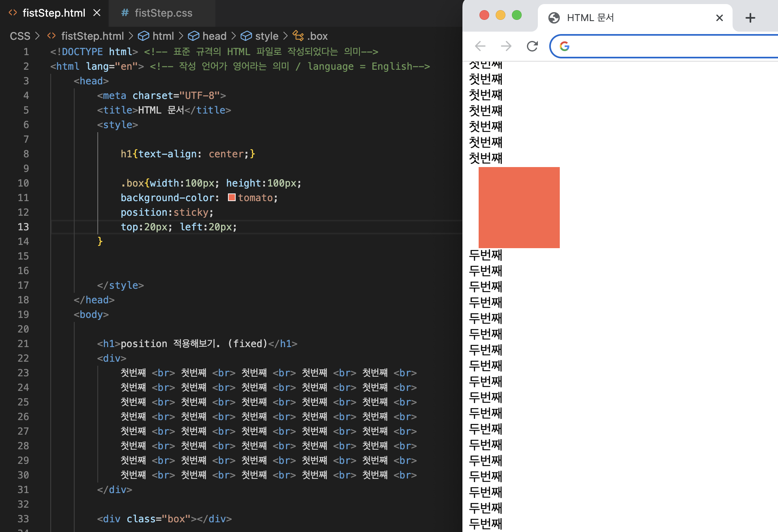The height and width of the screenshot is (532, 778).
Task: Select the html breadcrumb symbol
Action: 163,36
